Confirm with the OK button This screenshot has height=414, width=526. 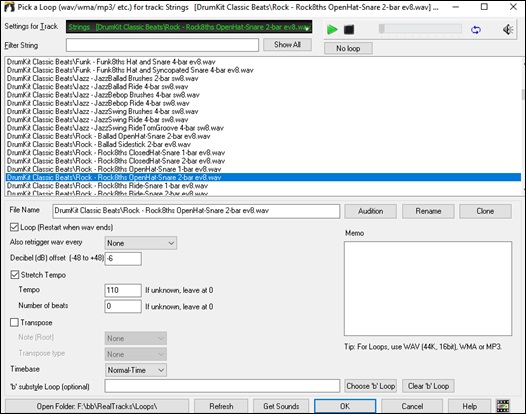pos(345,406)
